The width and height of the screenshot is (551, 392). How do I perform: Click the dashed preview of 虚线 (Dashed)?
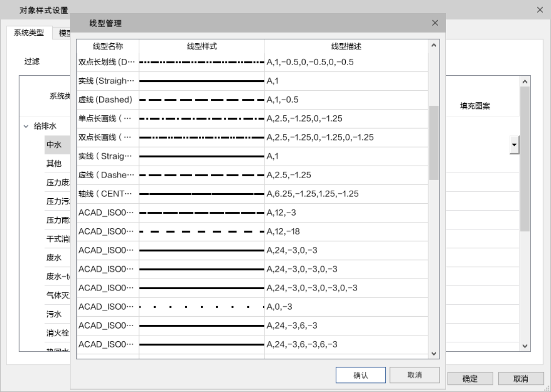tap(202, 100)
